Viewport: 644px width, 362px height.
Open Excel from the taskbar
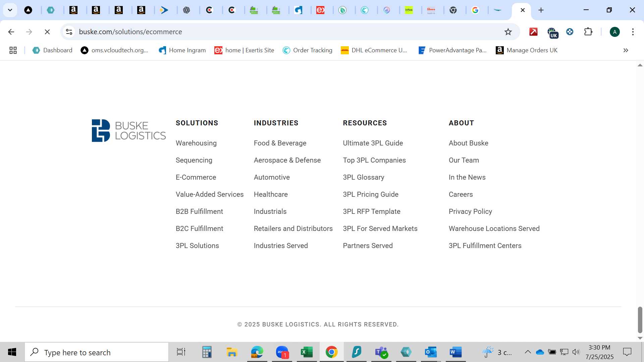pyautogui.click(x=307, y=352)
